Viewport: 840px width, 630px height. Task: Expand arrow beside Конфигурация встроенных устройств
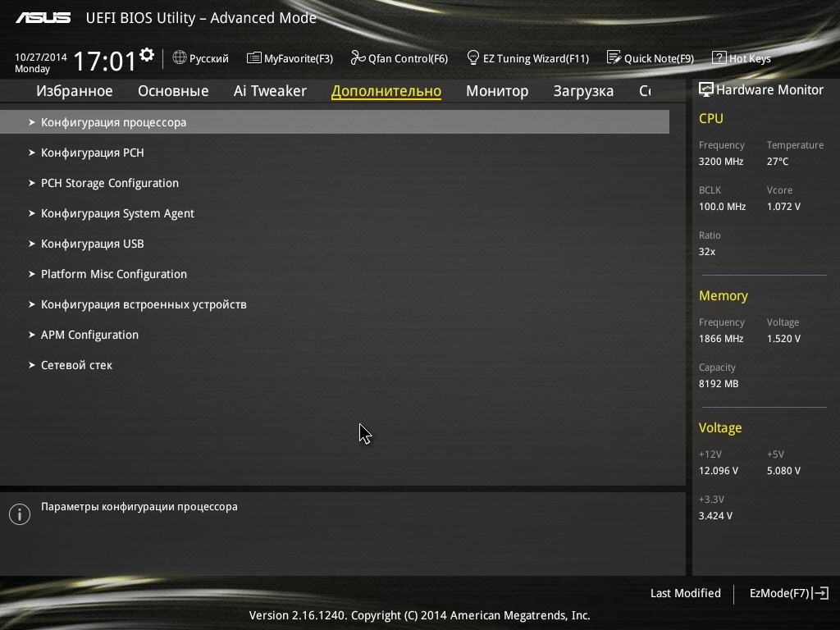[x=32, y=304]
